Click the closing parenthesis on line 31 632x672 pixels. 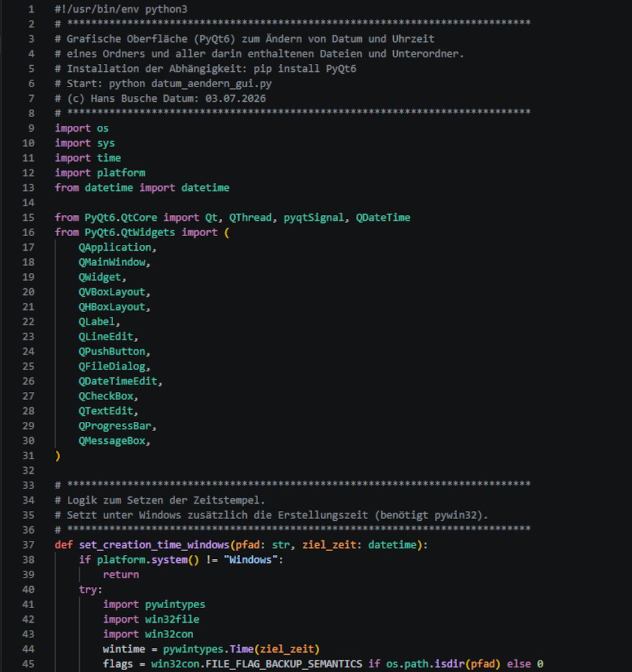[x=58, y=456]
